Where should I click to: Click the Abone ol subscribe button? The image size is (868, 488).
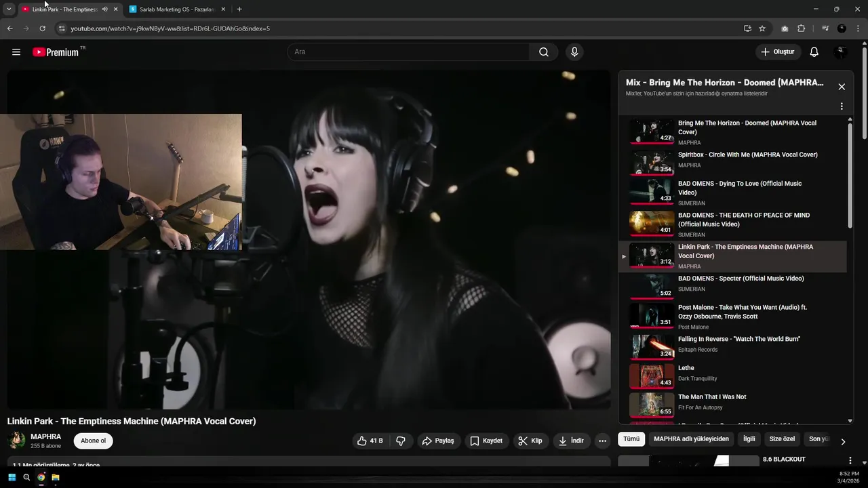93,441
